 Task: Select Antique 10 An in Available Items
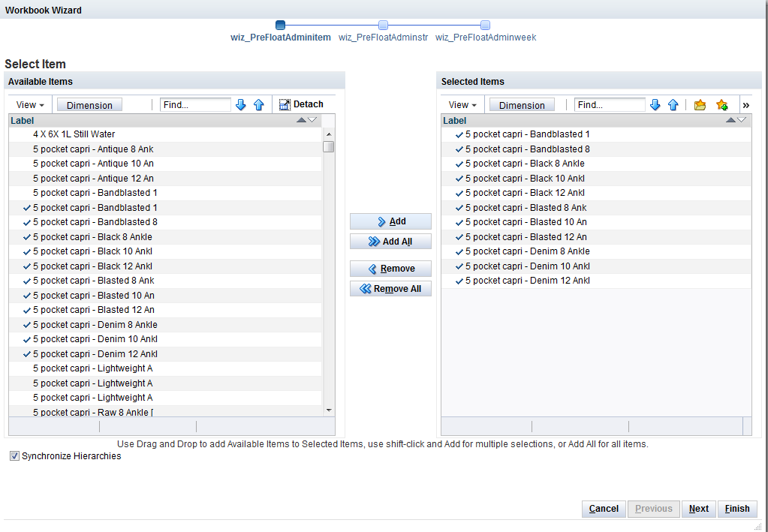165,164
